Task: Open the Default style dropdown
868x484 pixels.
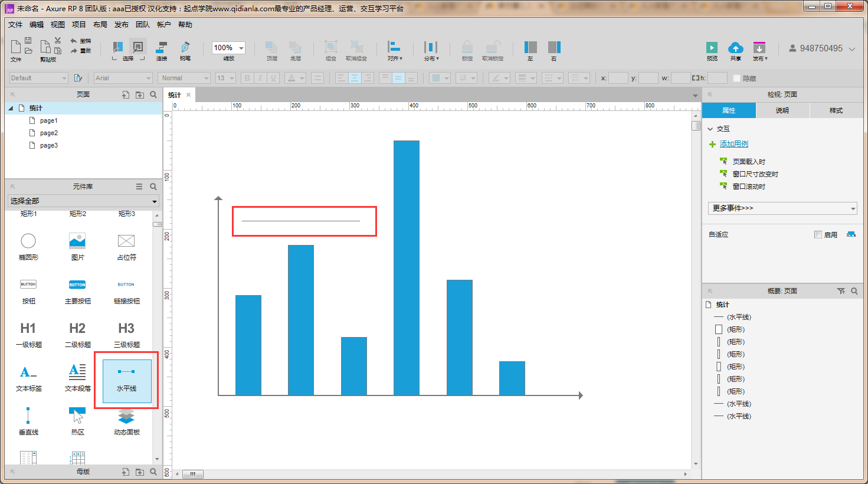Action: click(39, 78)
